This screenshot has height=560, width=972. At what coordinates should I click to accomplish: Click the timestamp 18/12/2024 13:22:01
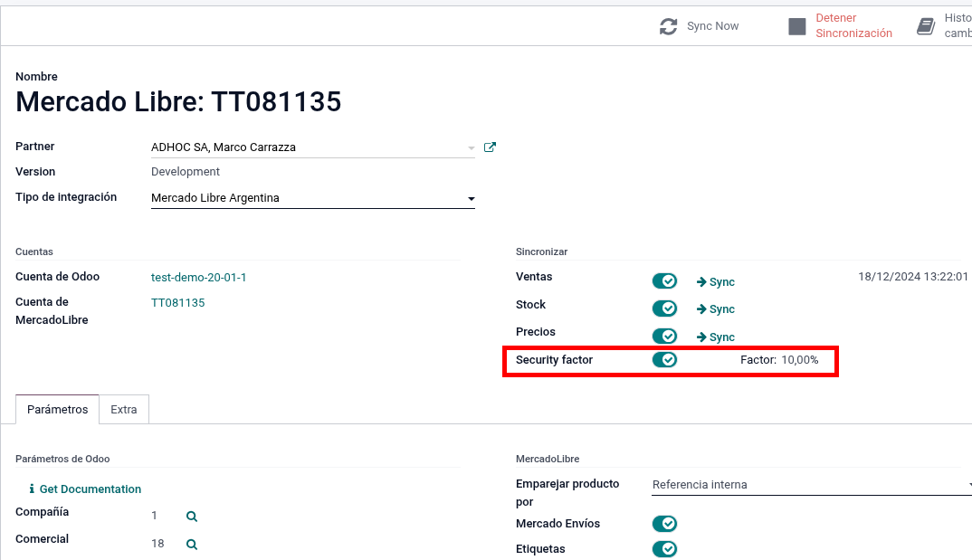[x=913, y=276]
